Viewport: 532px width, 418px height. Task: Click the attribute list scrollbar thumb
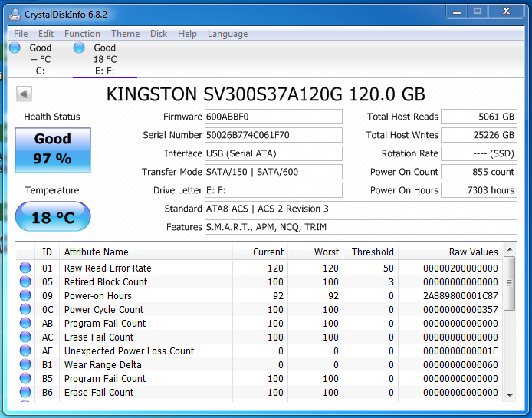click(509, 283)
